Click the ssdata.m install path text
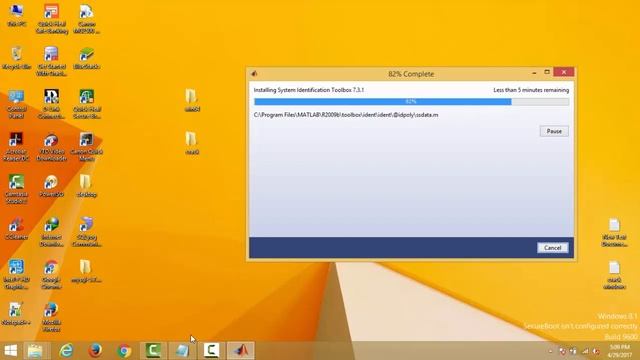Viewport: 640px width, 360px height. coord(346,115)
